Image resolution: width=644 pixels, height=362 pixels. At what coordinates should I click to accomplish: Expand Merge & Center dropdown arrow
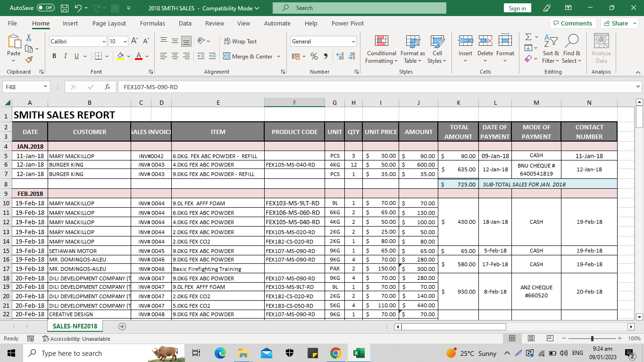pyautogui.click(x=278, y=57)
